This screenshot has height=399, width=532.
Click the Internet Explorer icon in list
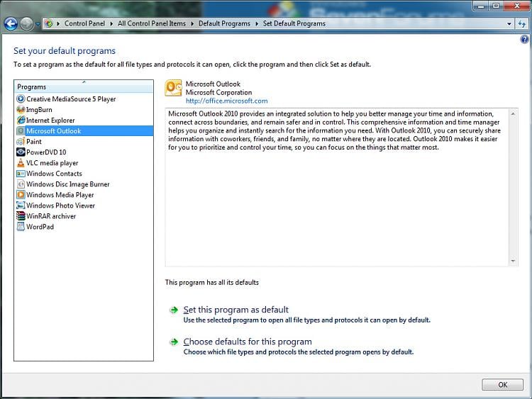point(21,120)
